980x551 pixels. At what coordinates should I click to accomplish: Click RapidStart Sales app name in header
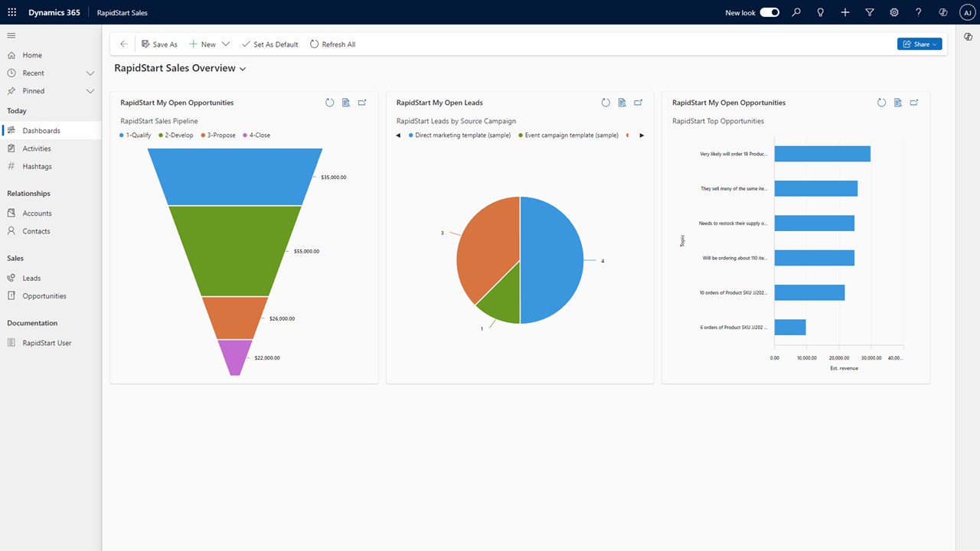click(x=122, y=13)
